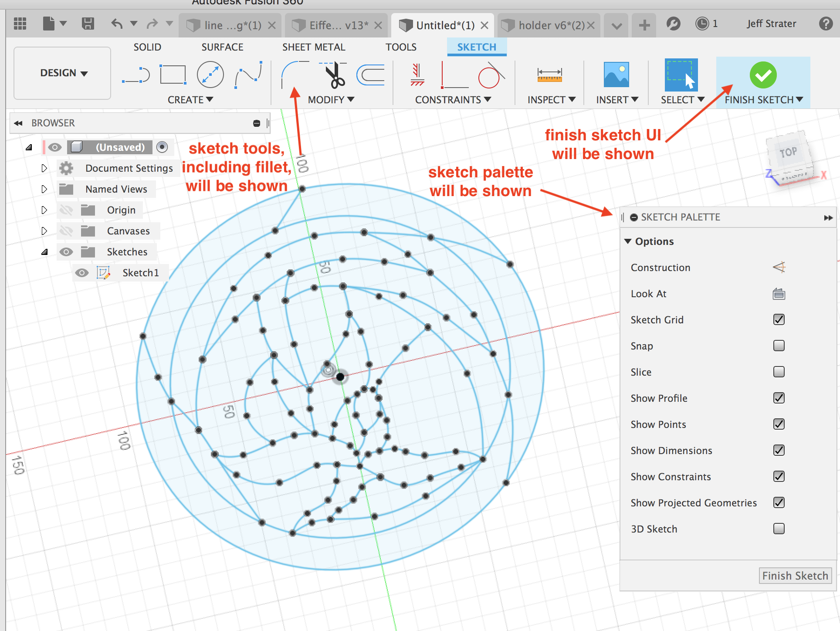Toggle the Sketch Grid checkbox
Image resolution: width=840 pixels, height=631 pixels.
point(779,319)
